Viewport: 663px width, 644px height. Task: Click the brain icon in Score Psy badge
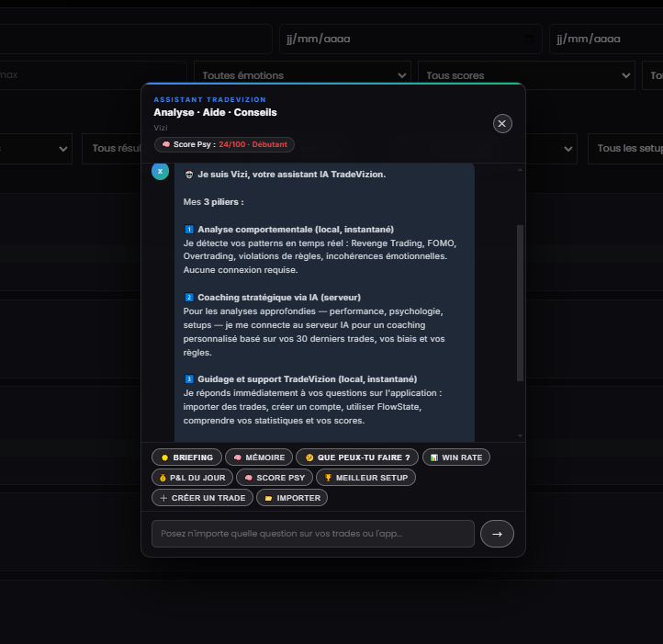(166, 145)
